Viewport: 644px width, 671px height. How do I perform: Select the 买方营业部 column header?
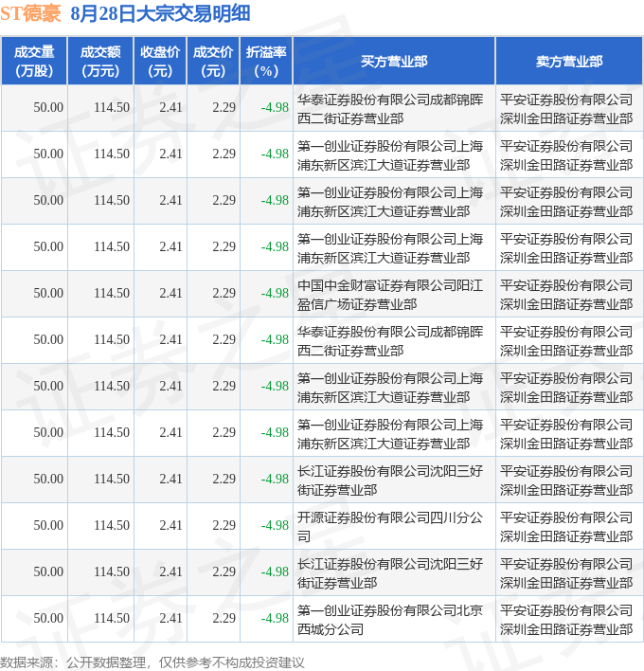[x=394, y=62]
